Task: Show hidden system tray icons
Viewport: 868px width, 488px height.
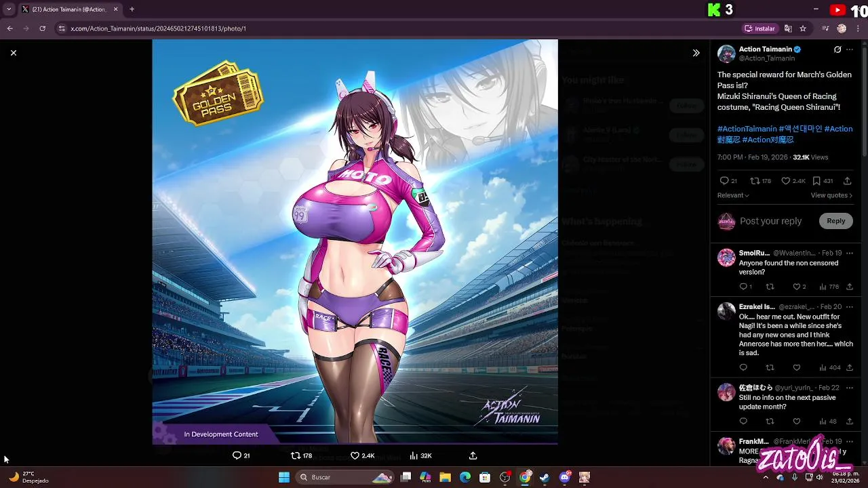Action: pos(766,477)
